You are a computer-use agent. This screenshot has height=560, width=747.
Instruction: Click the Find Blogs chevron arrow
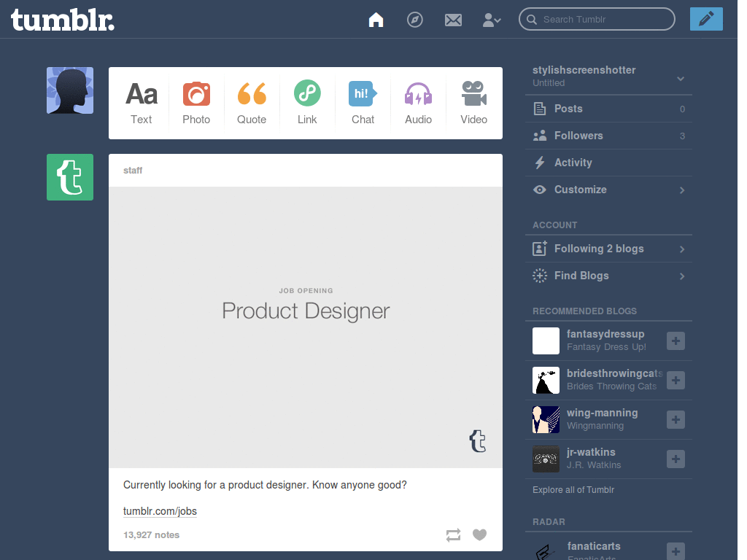point(682,276)
